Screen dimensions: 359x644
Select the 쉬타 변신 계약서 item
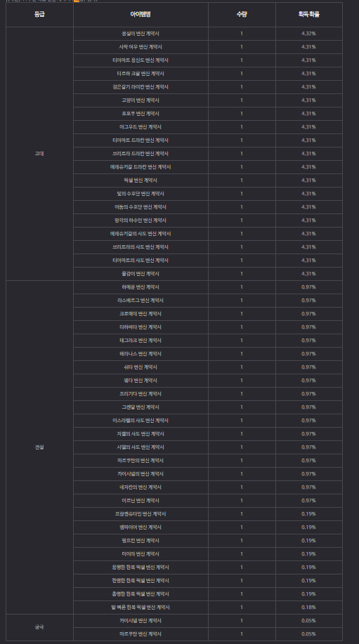(141, 367)
